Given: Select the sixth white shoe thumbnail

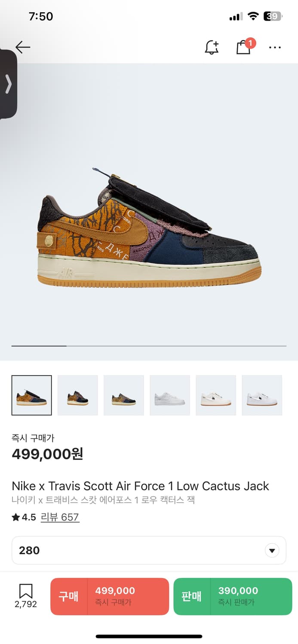Looking at the screenshot, I should 262,395.
